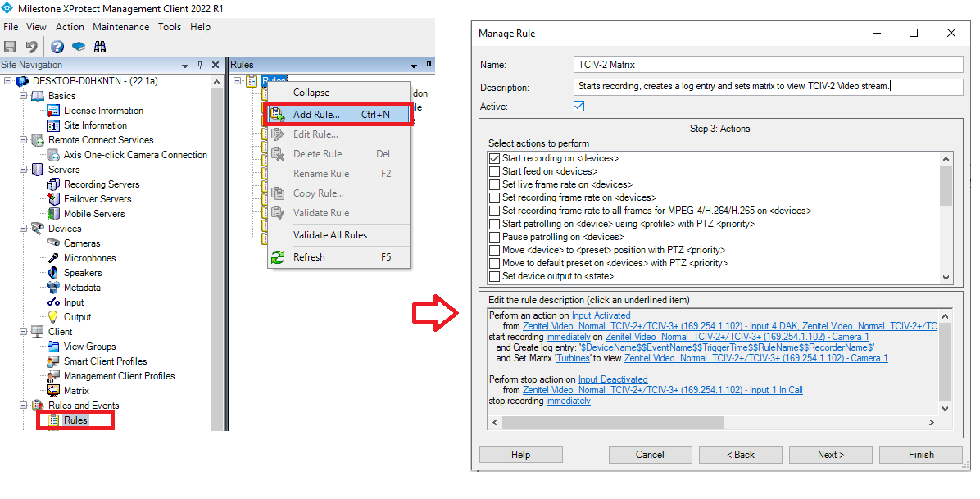
Task: Click the Management Client Profiles icon
Action: coord(54,376)
